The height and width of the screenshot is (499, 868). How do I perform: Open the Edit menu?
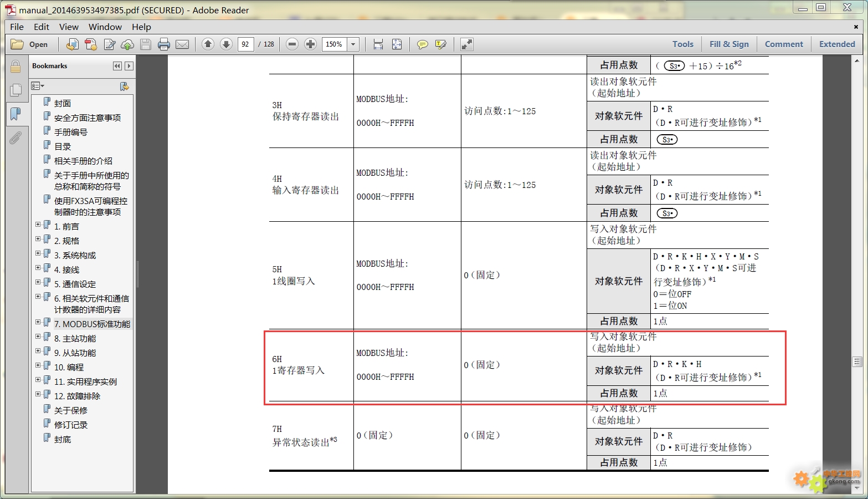click(42, 27)
